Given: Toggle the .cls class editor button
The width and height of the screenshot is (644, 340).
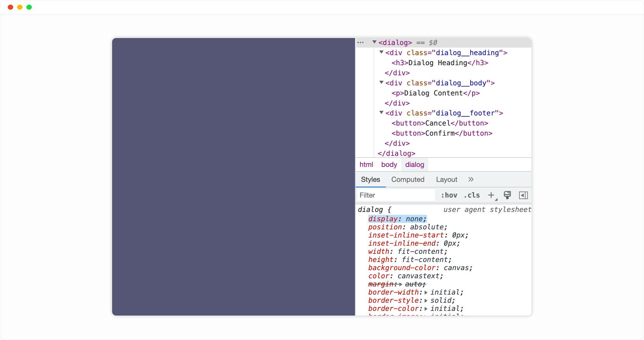Looking at the screenshot, I should click(x=472, y=195).
